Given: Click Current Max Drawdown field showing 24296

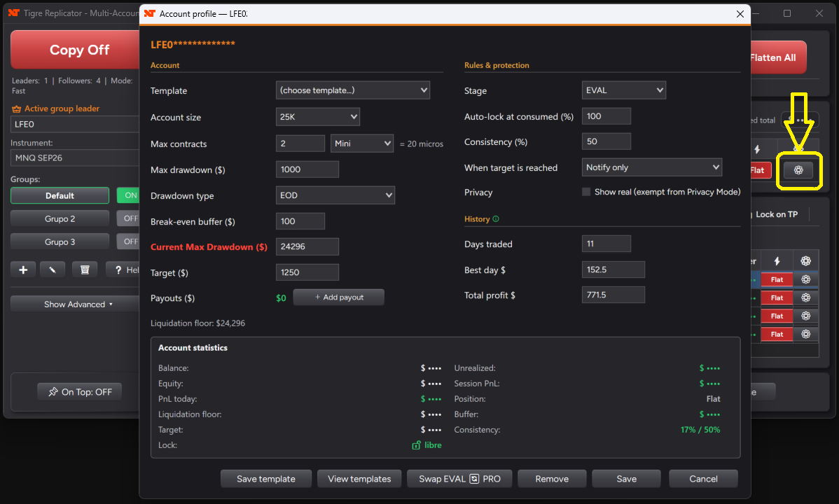Looking at the screenshot, I should click(307, 246).
